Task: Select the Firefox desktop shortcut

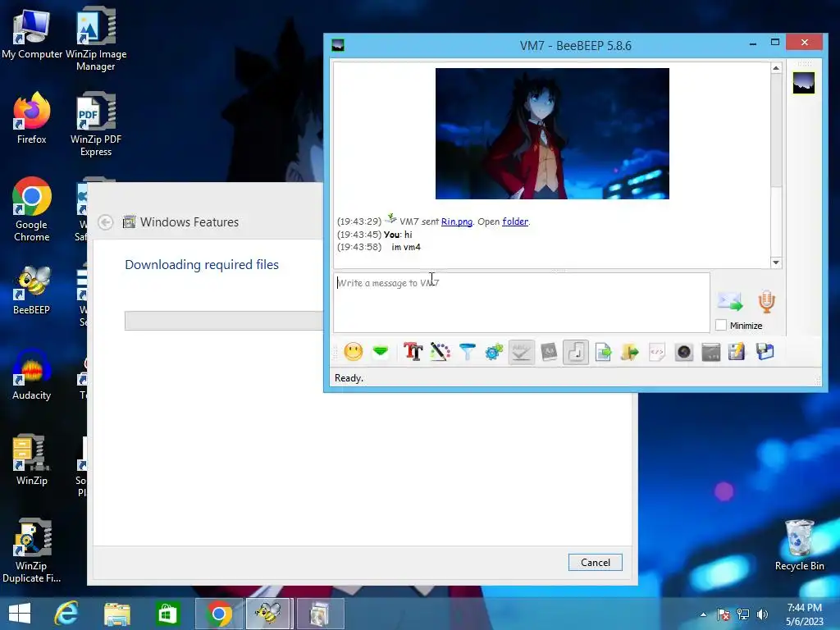Action: 32,119
